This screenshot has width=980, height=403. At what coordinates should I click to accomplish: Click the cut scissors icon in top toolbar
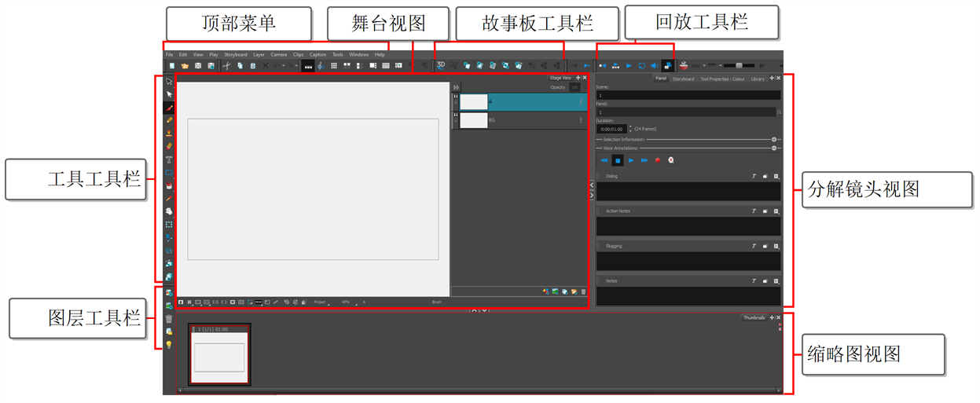[x=226, y=66]
